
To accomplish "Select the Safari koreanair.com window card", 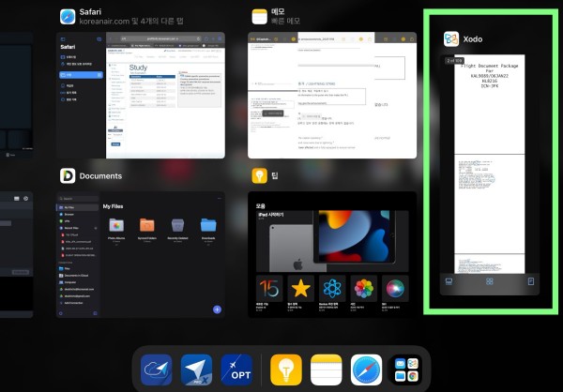I will coord(141,95).
